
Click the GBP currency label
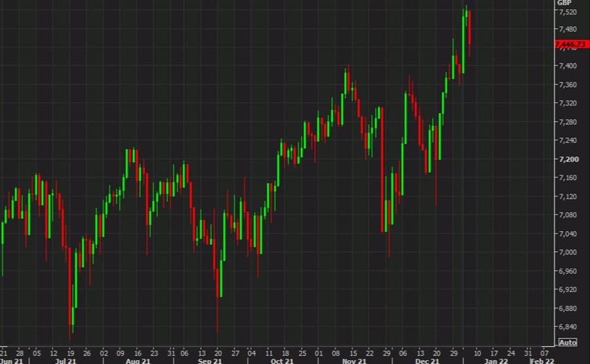(564, 3)
